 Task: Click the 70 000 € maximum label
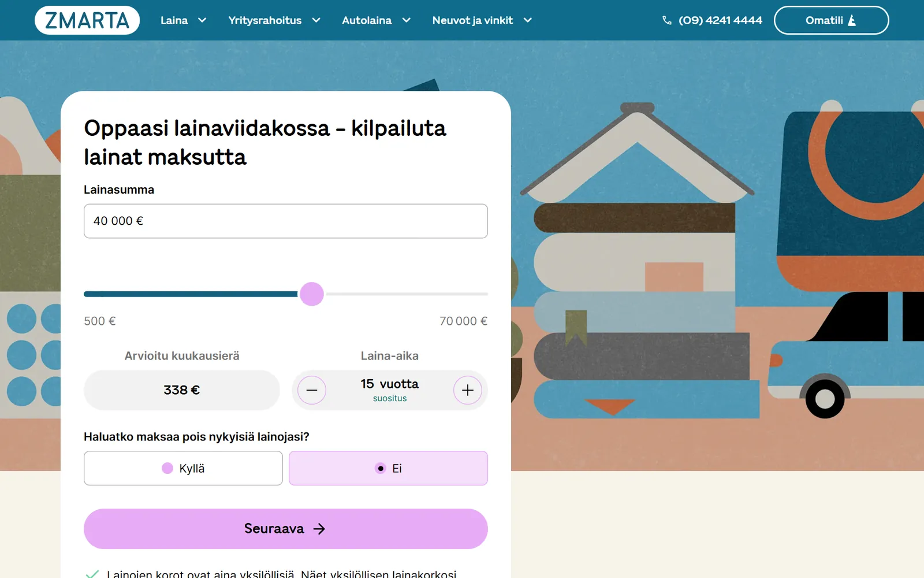pos(463,321)
